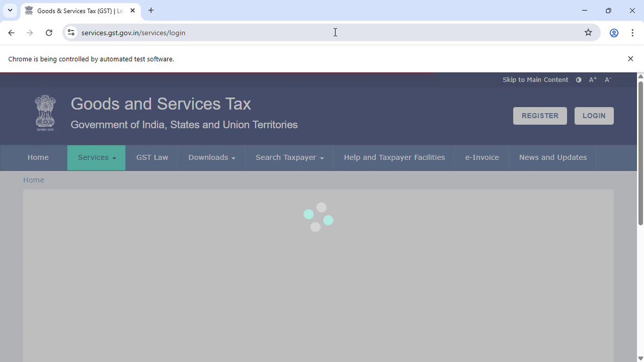Toggle the high contrast icon

[x=579, y=80]
